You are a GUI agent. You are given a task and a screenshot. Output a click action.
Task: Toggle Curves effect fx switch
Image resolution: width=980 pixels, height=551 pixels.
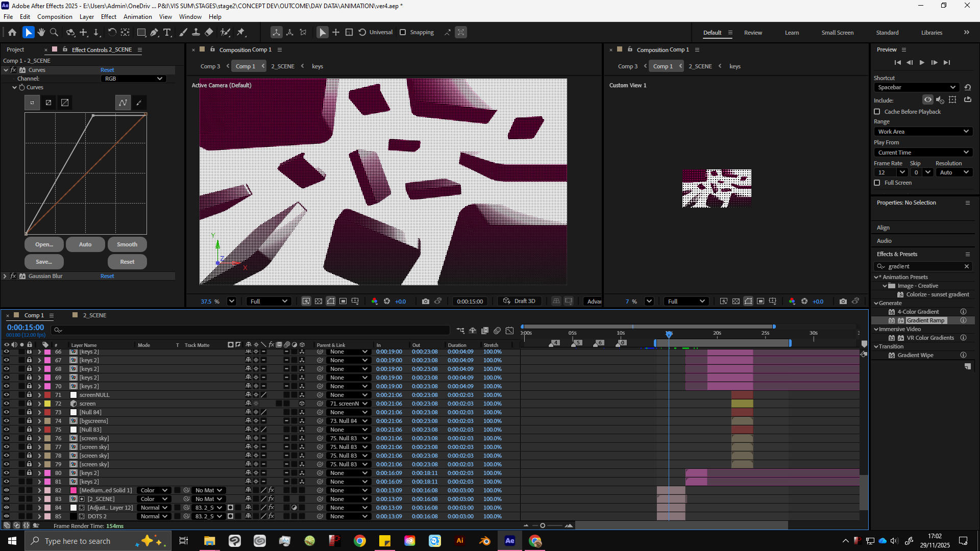click(x=13, y=70)
